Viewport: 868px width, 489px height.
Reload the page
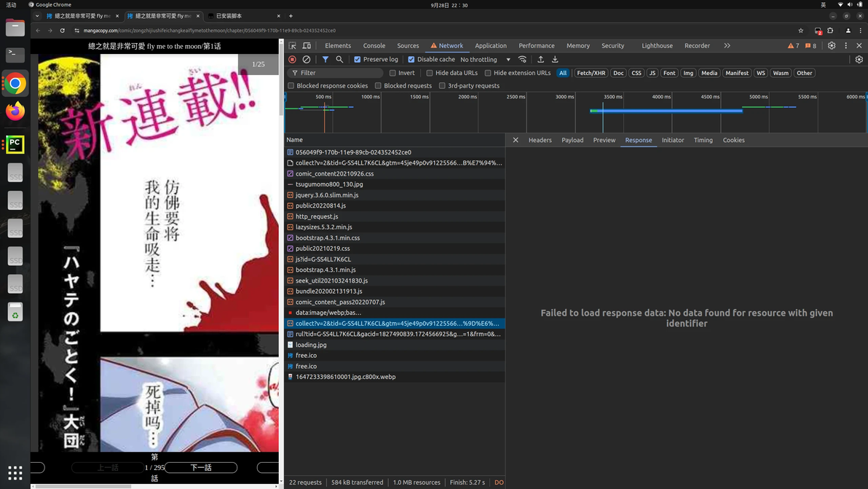point(62,31)
